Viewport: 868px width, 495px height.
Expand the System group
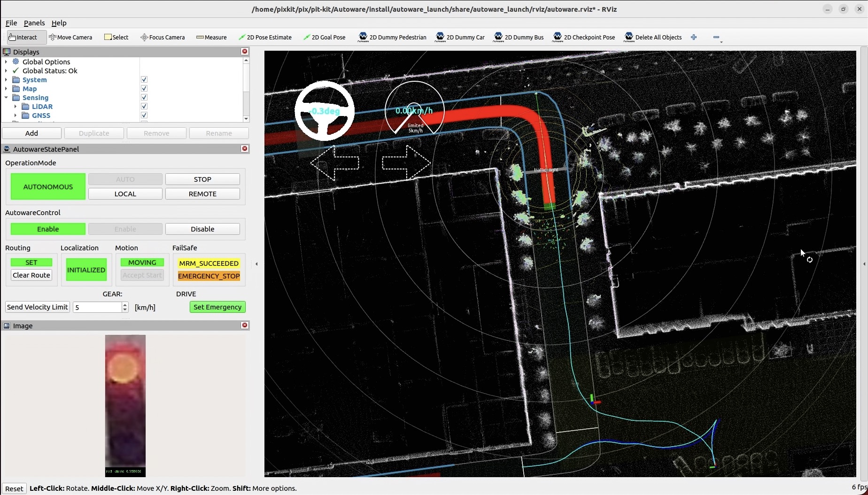6,80
